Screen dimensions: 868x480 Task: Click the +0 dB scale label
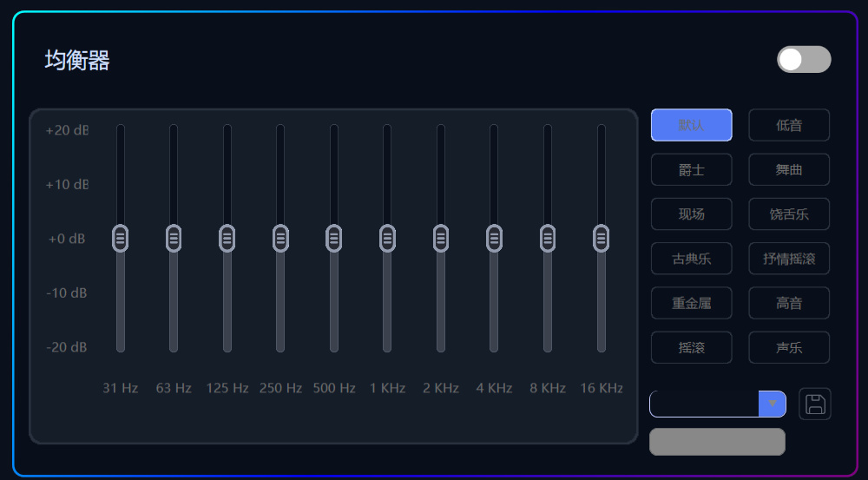pos(67,240)
